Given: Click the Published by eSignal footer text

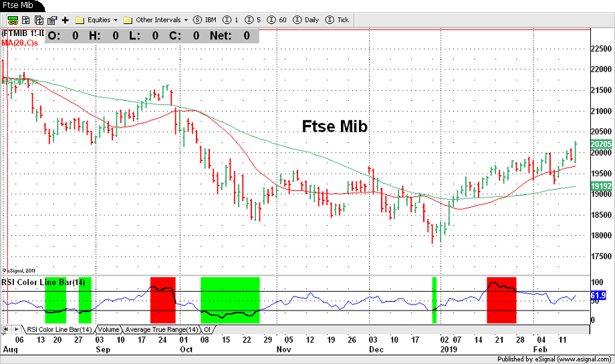Looking at the screenshot, I should click(554, 359).
